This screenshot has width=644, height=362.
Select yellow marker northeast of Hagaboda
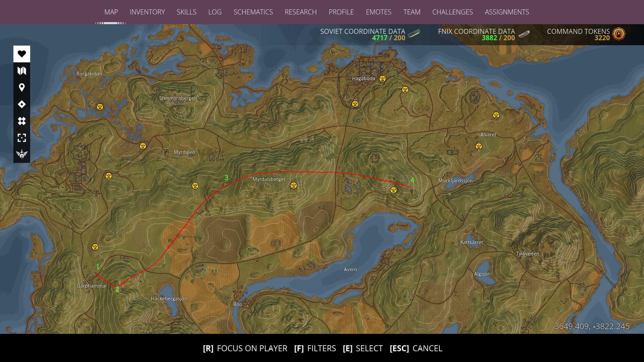point(405,89)
